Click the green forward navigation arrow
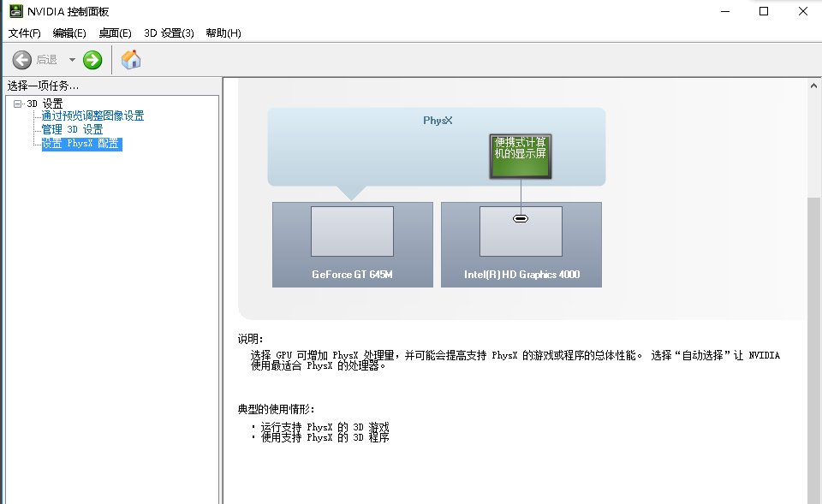 (x=92, y=60)
